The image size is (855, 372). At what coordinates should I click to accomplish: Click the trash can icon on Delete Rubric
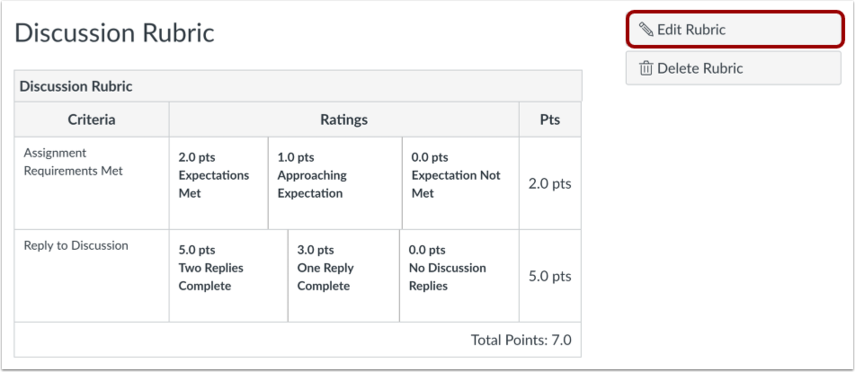[x=646, y=69]
